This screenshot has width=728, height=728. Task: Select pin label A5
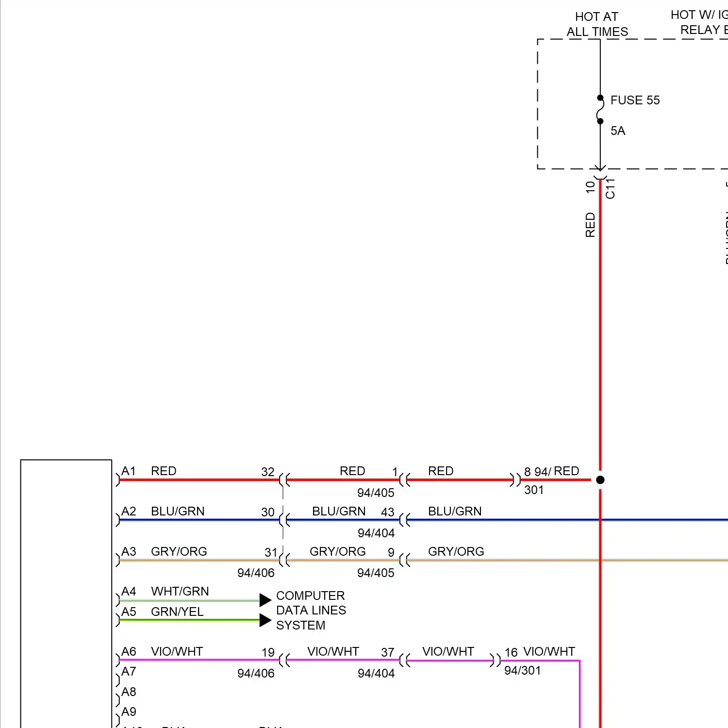(129, 612)
